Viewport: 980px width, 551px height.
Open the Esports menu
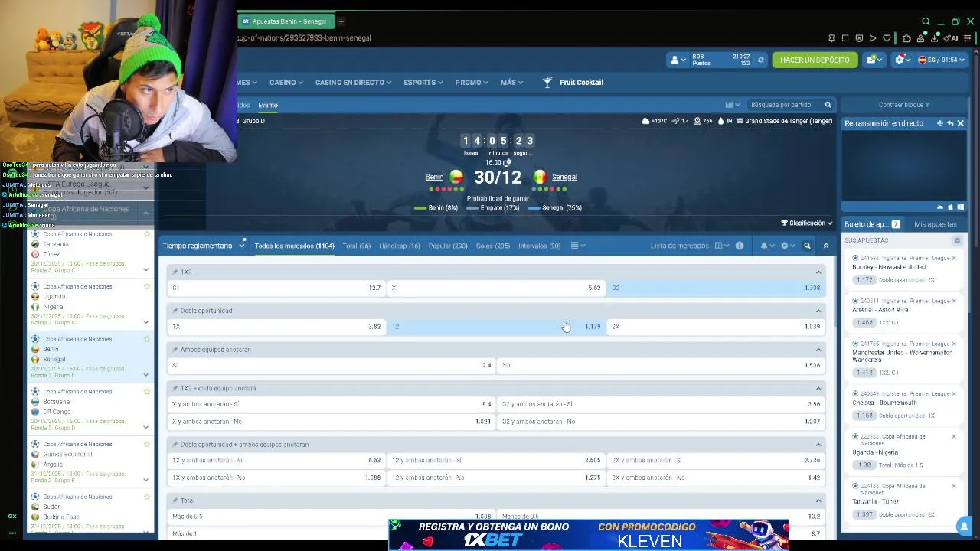click(x=423, y=82)
